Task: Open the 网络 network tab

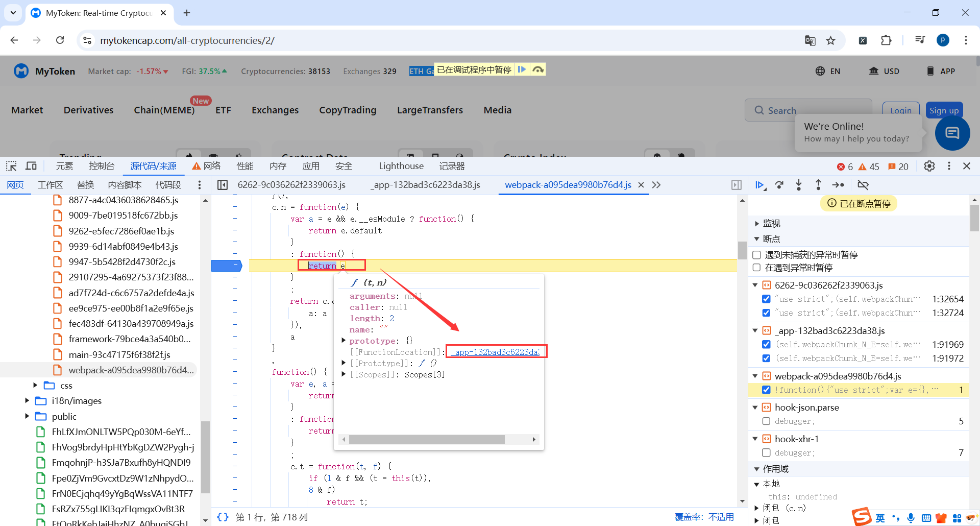Action: pos(207,166)
